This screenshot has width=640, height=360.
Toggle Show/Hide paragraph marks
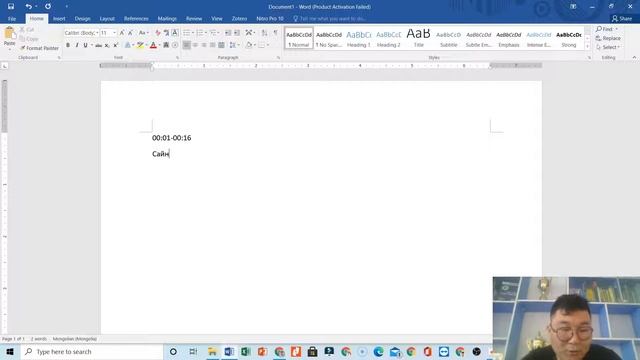click(276, 33)
